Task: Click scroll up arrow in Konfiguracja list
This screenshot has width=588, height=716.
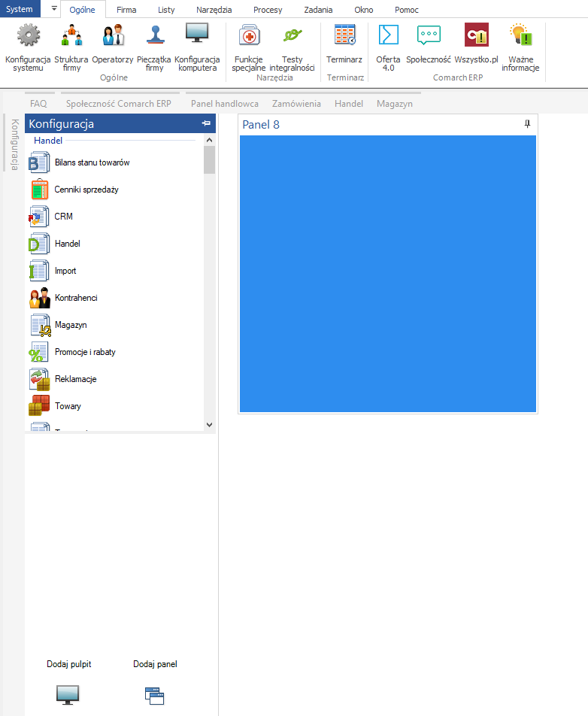Action: 210,140
